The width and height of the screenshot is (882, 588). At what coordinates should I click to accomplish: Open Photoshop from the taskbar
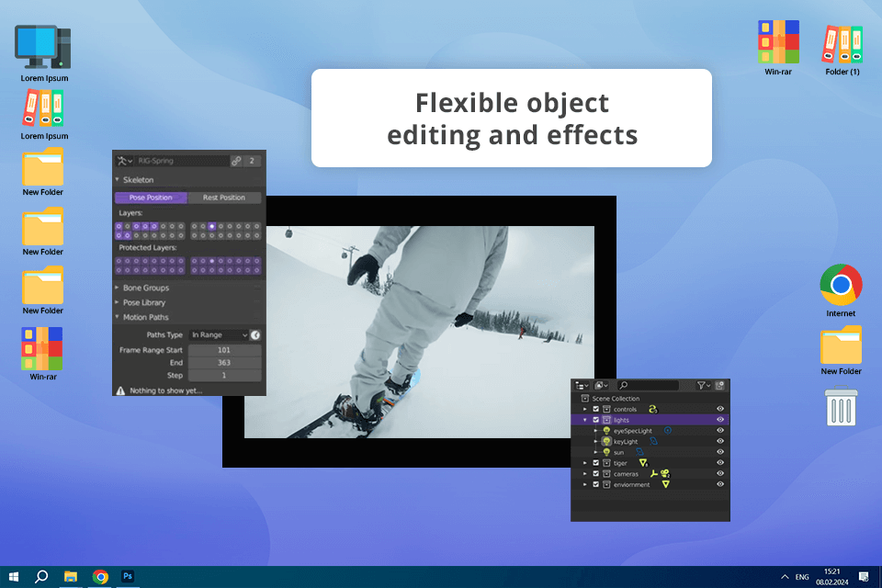click(x=128, y=576)
